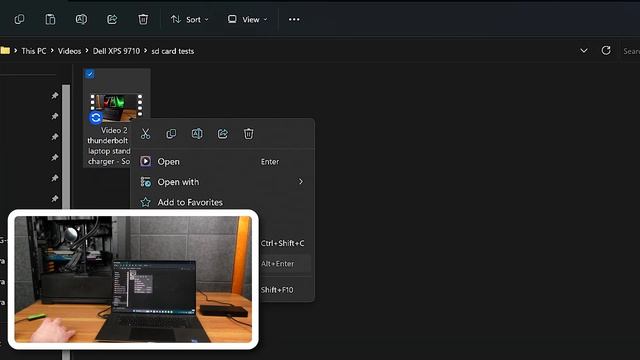Click the Copy icon in the top toolbar
This screenshot has width=640, height=360.
click(19, 19)
